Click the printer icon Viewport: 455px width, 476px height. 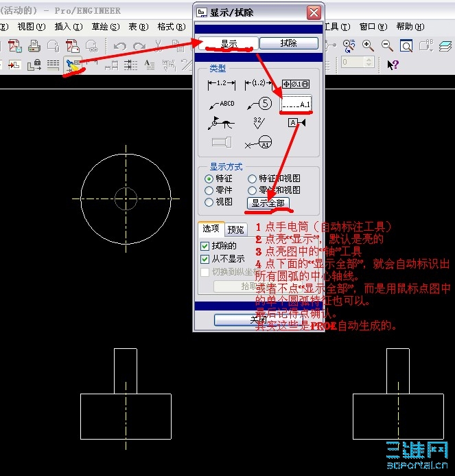(34, 46)
